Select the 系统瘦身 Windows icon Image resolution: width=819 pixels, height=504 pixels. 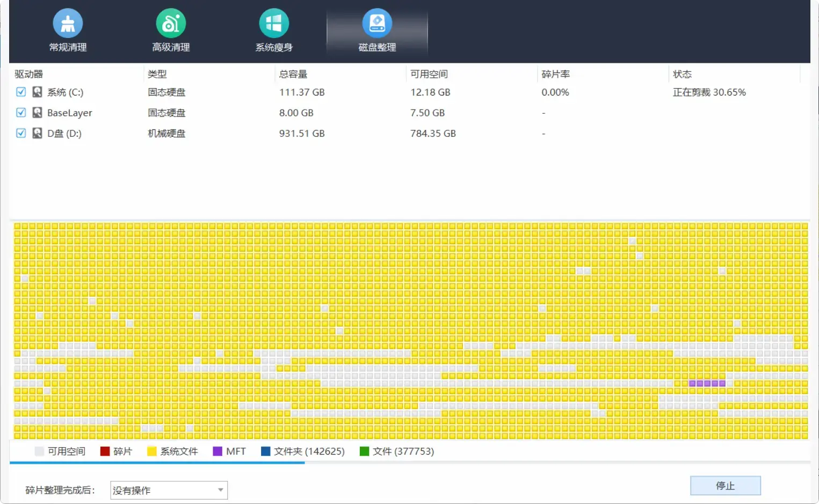click(274, 24)
